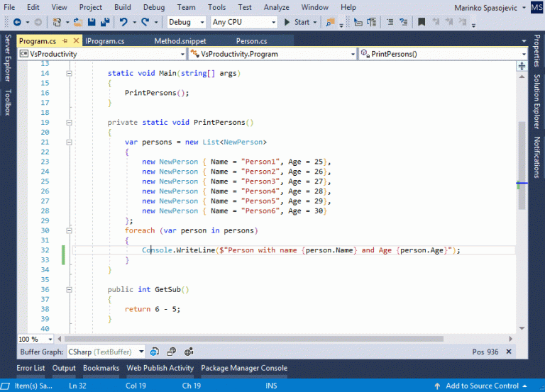Screen dimensions: 545x392
Task: Click the Redo toolbar icon
Action: (145, 22)
